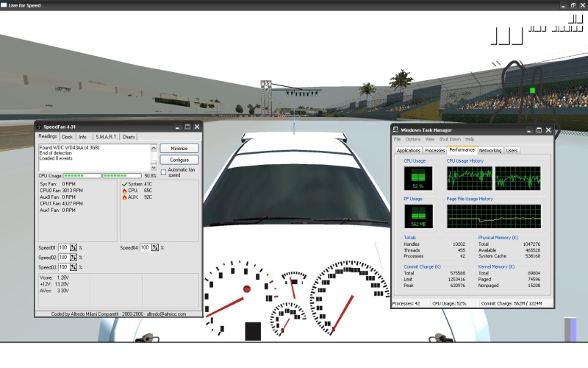Click the Speed02 percentage input field

(x=64, y=257)
